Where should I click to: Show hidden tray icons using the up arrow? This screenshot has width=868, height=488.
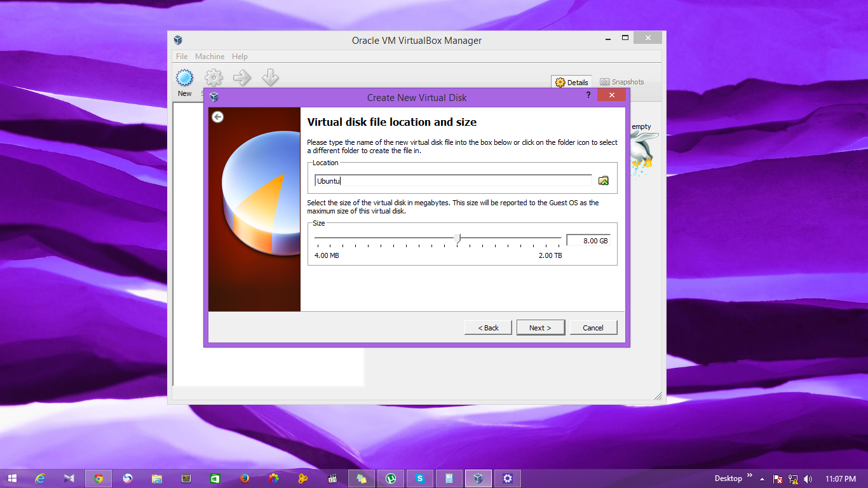(762, 478)
